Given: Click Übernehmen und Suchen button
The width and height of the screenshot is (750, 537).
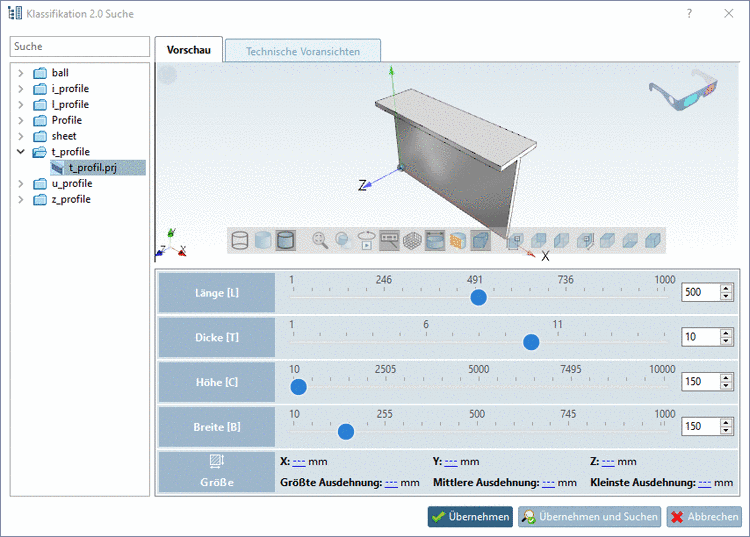Looking at the screenshot, I should point(589,517).
